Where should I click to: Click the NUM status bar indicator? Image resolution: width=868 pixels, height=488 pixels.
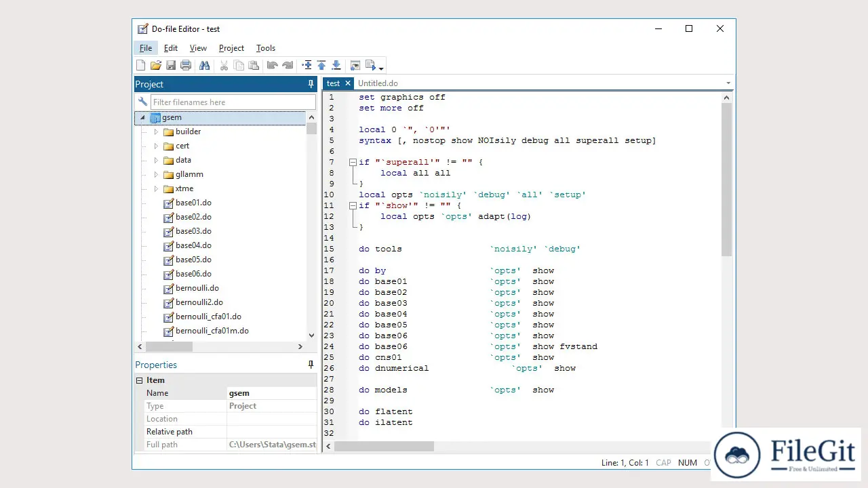(687, 463)
